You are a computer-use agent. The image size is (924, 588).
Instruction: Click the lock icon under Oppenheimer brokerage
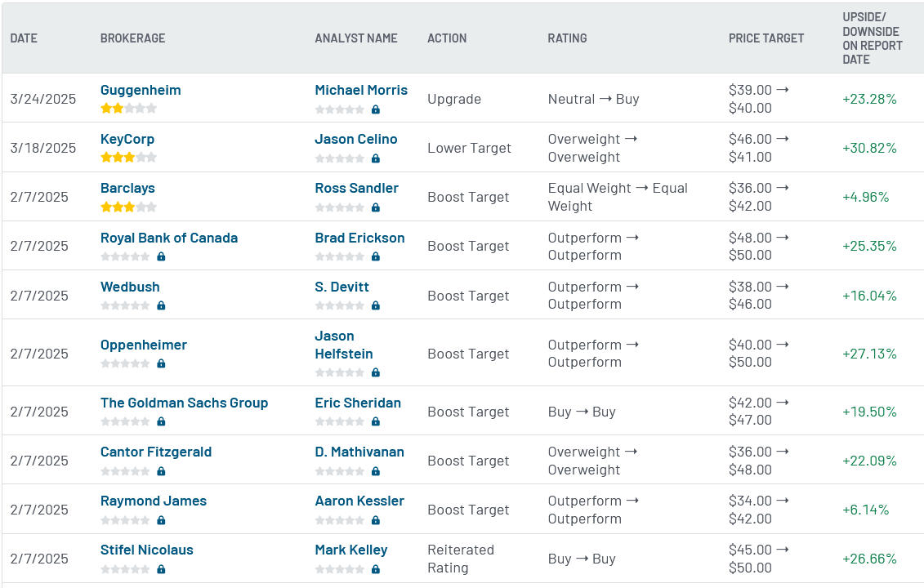tap(161, 363)
